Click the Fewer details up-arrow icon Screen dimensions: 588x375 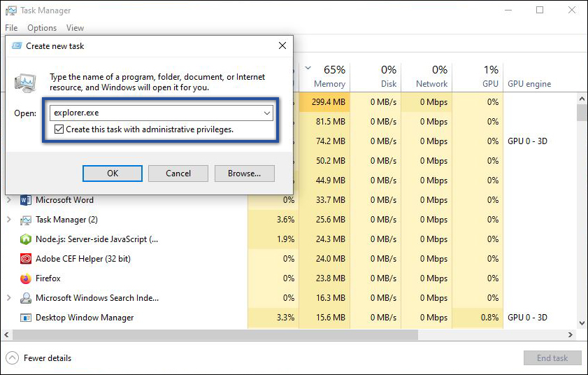12,358
